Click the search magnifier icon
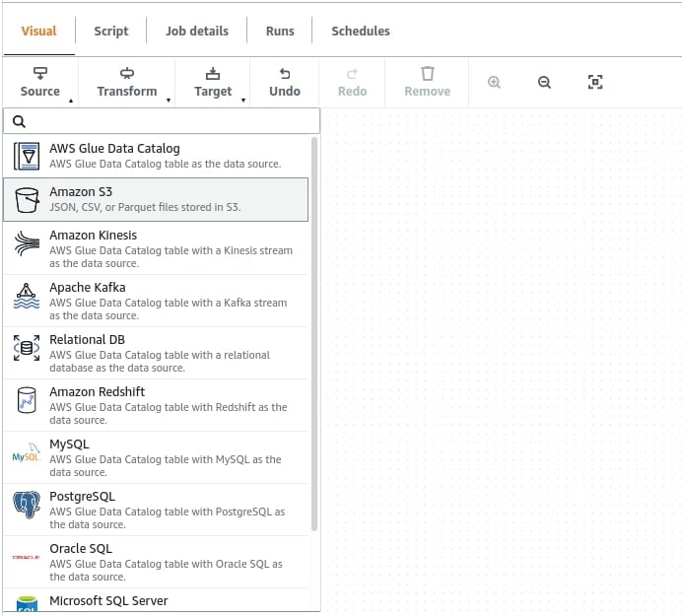 pyautogui.click(x=19, y=121)
